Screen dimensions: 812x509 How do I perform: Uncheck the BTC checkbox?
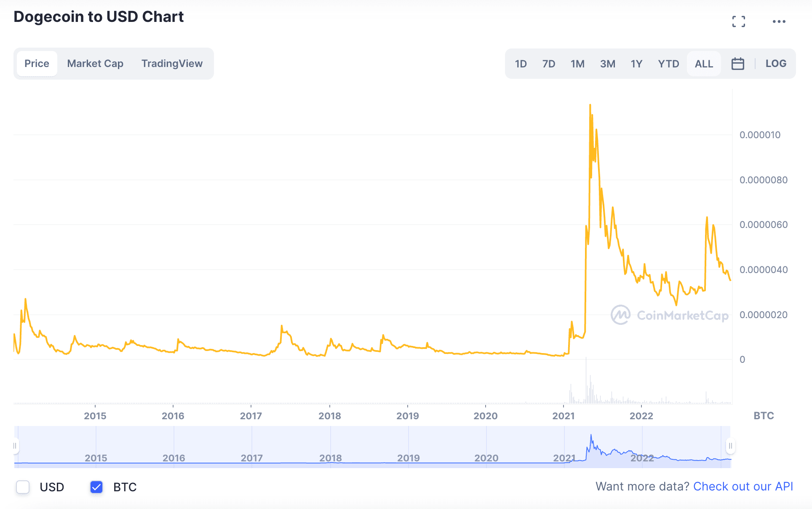[96, 487]
